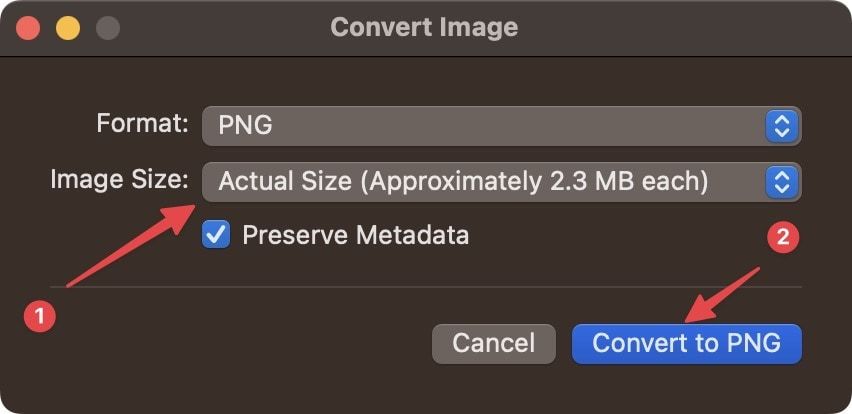Click the blue chevron icon on Image Size popup
This screenshot has width=852, height=414.
(782, 181)
